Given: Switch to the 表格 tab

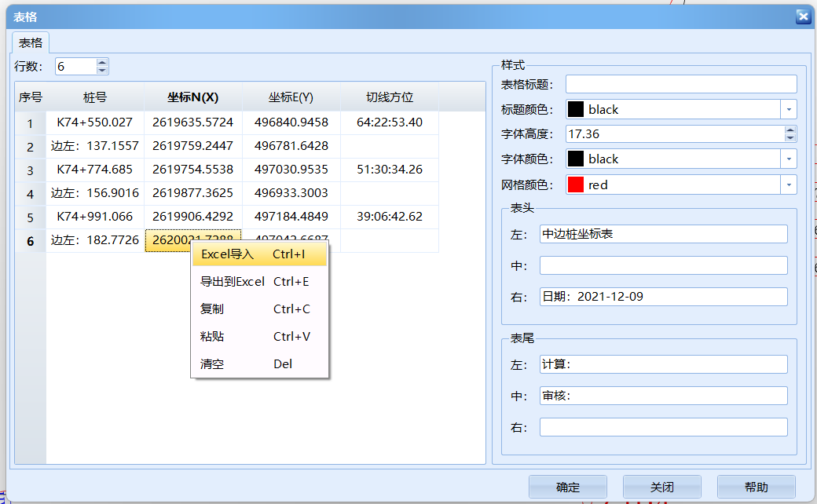Looking at the screenshot, I should click(x=30, y=42).
